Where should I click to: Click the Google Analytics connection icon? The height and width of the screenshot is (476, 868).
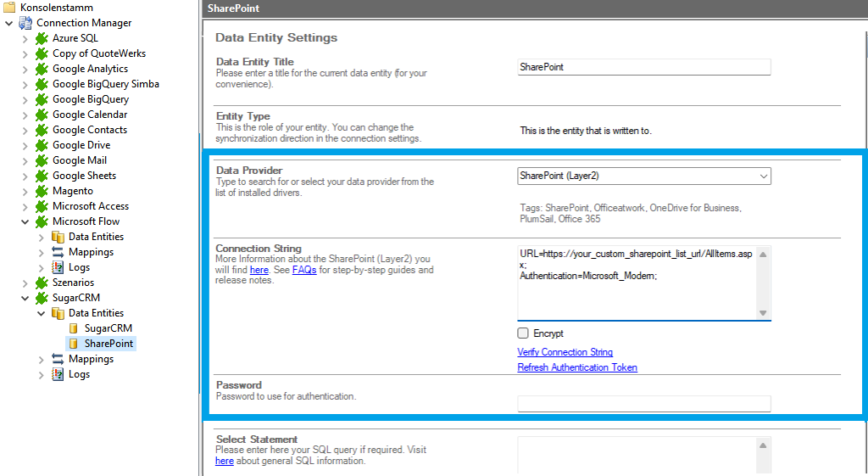point(42,69)
